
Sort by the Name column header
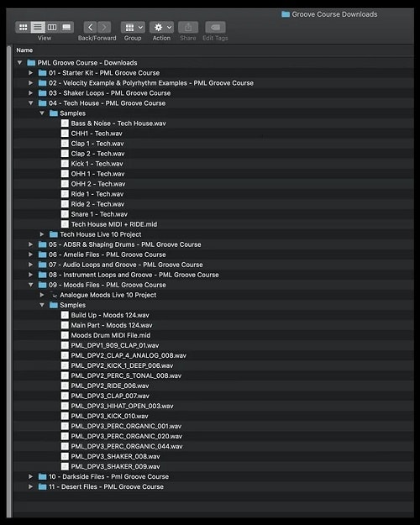[x=24, y=50]
